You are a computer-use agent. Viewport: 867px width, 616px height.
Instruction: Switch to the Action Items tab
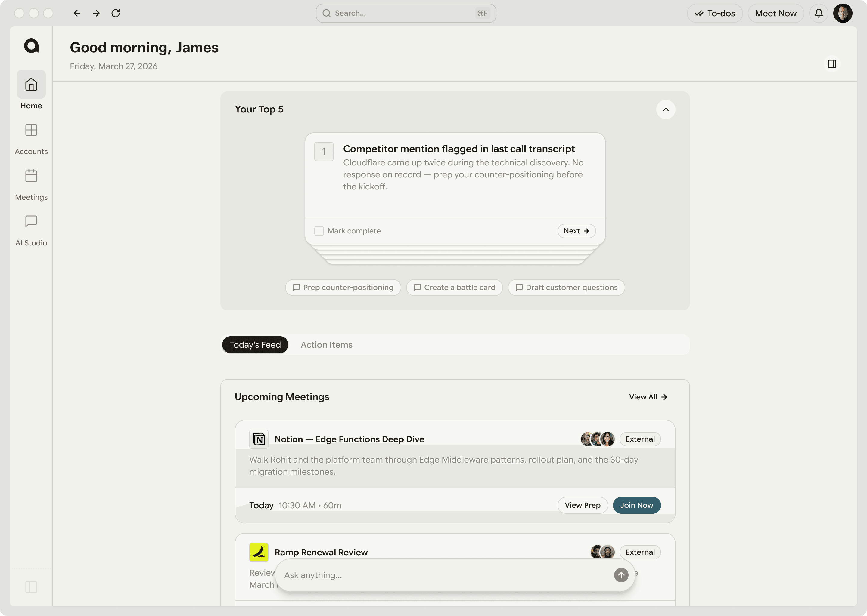(326, 345)
